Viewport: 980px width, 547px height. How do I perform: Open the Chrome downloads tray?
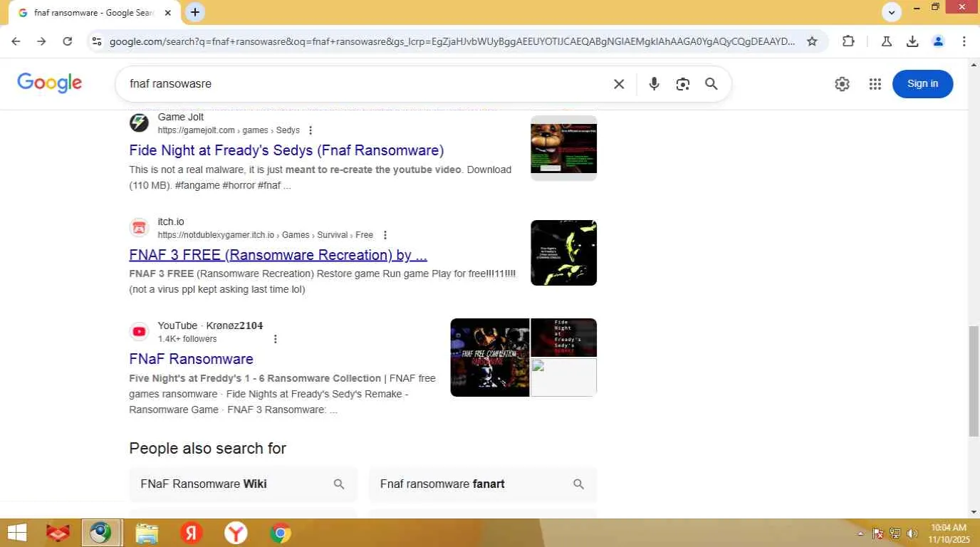(912, 41)
